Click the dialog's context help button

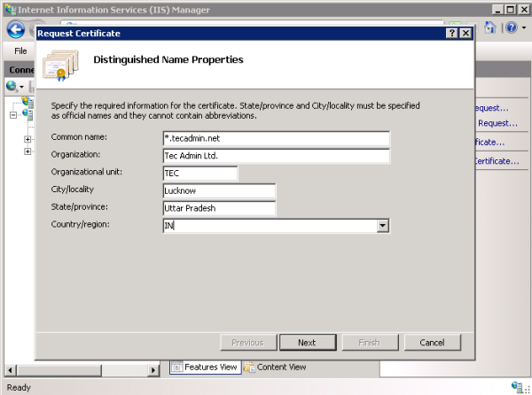[x=451, y=33]
